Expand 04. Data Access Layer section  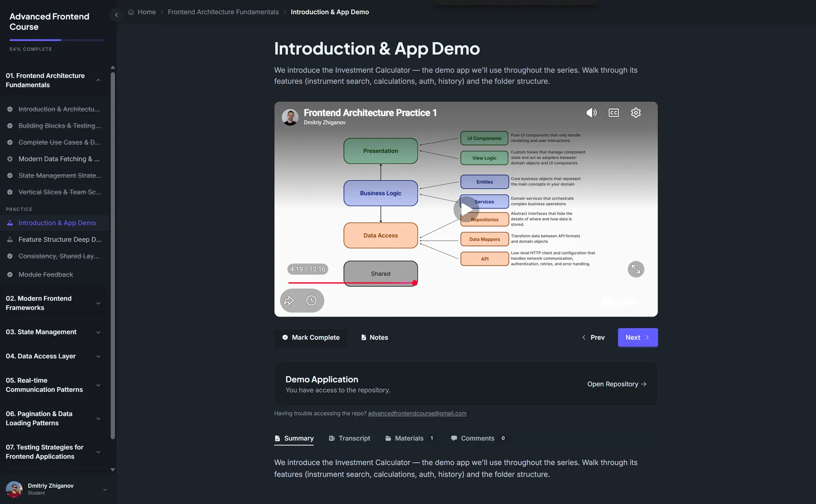[98, 356]
